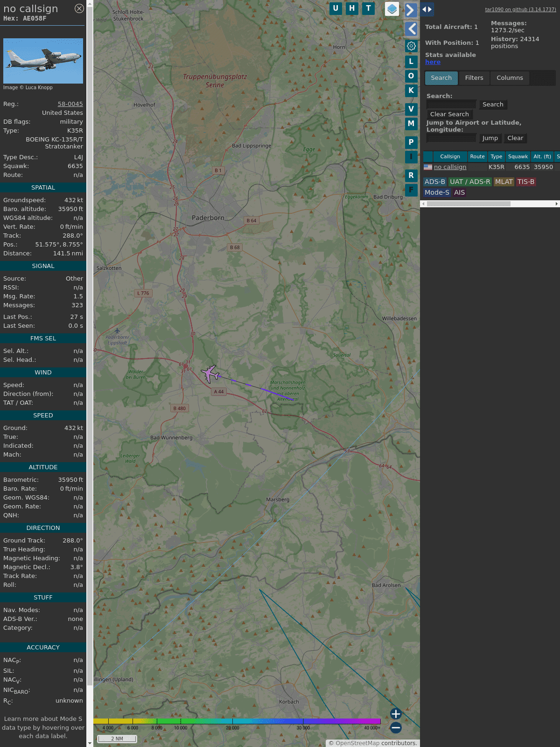560x747 pixels.
Task: Sort table by Route column
Action: [x=477, y=157]
